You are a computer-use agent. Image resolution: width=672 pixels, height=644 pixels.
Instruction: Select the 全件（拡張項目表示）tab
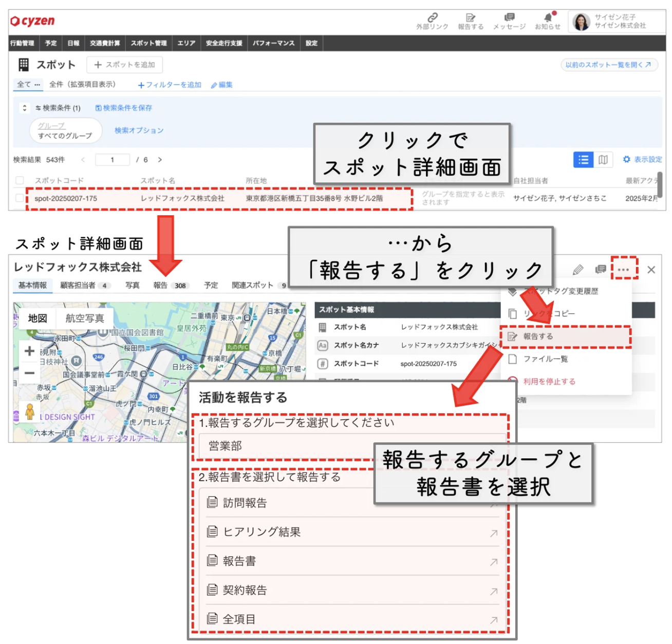(x=82, y=85)
